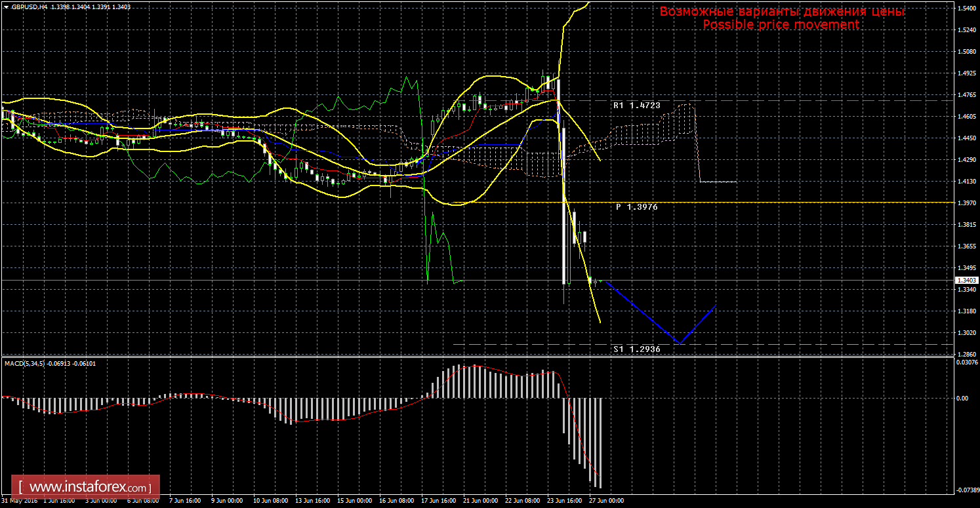
Task: Select the R1 1.4723 resistance label
Action: (x=636, y=105)
